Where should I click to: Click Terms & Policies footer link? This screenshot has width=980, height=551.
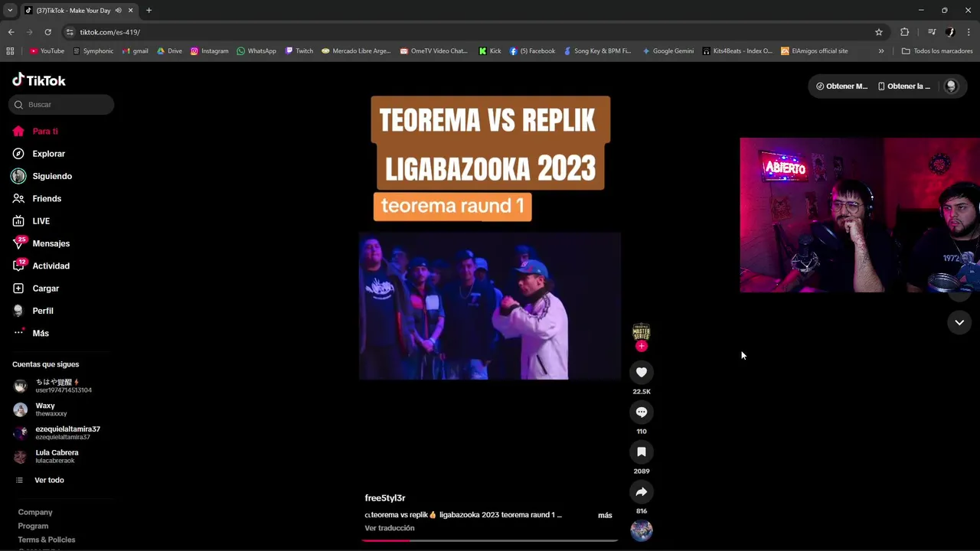tap(47, 540)
